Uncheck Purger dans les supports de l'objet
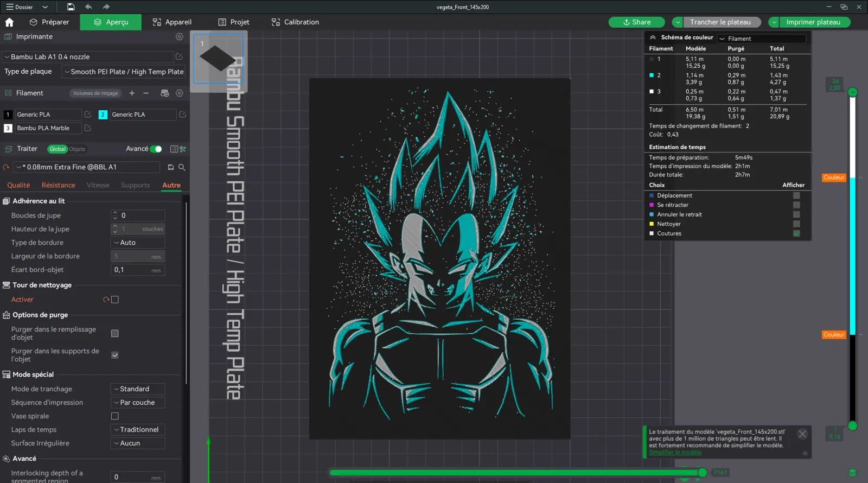The width and height of the screenshot is (868, 483). (x=115, y=355)
